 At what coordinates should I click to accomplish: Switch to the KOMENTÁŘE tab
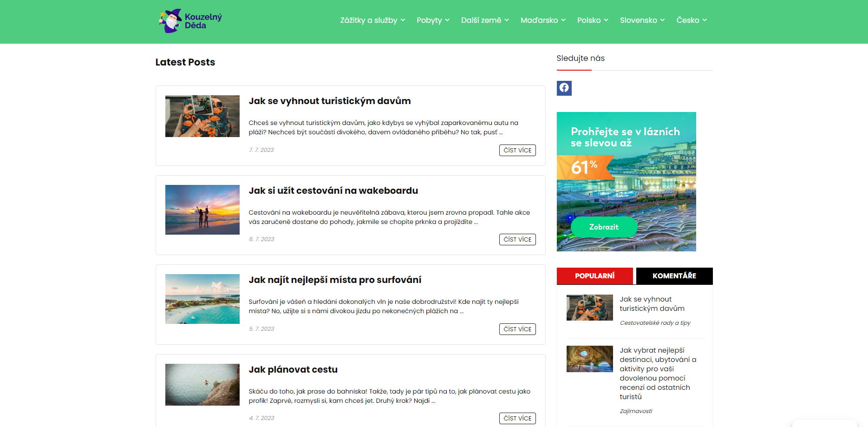click(674, 276)
